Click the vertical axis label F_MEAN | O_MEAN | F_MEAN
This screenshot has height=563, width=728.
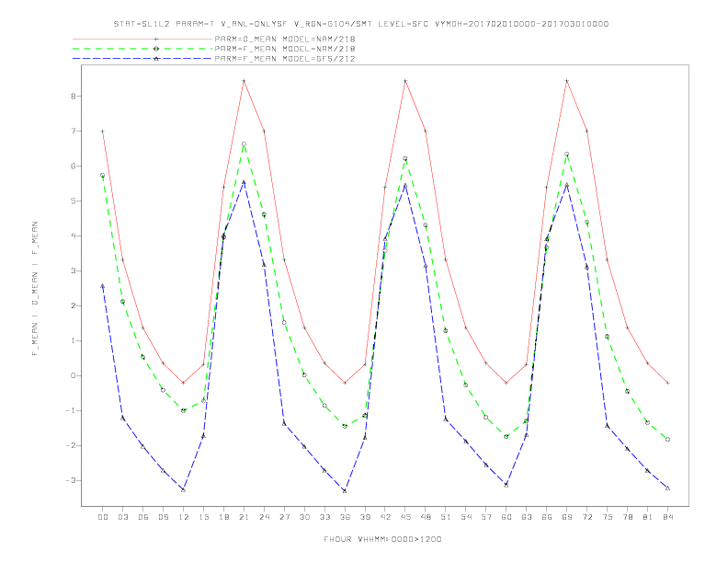(35, 289)
